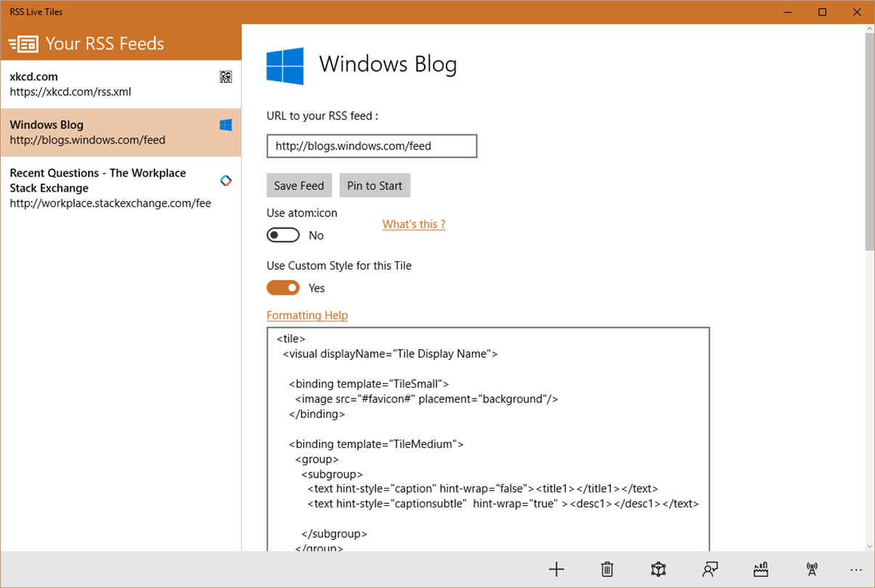The width and height of the screenshot is (875, 588).
Task: Click the large Windows Blog logo
Action: pos(285,66)
